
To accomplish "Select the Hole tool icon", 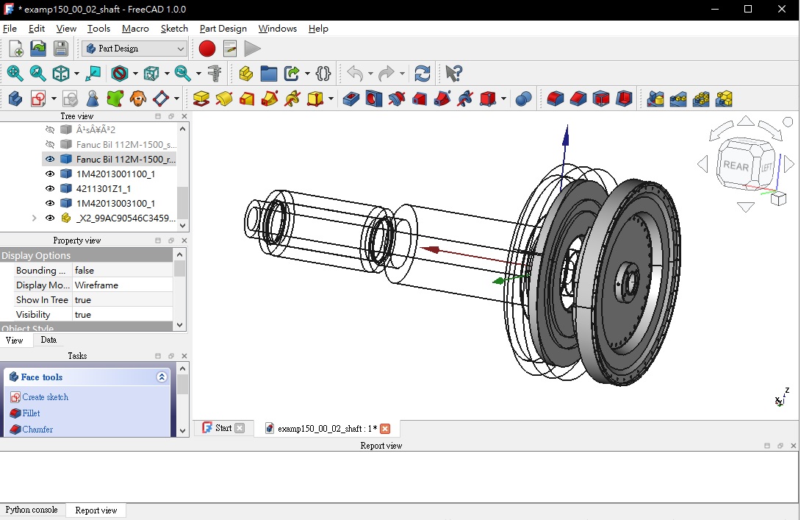I will [374, 99].
